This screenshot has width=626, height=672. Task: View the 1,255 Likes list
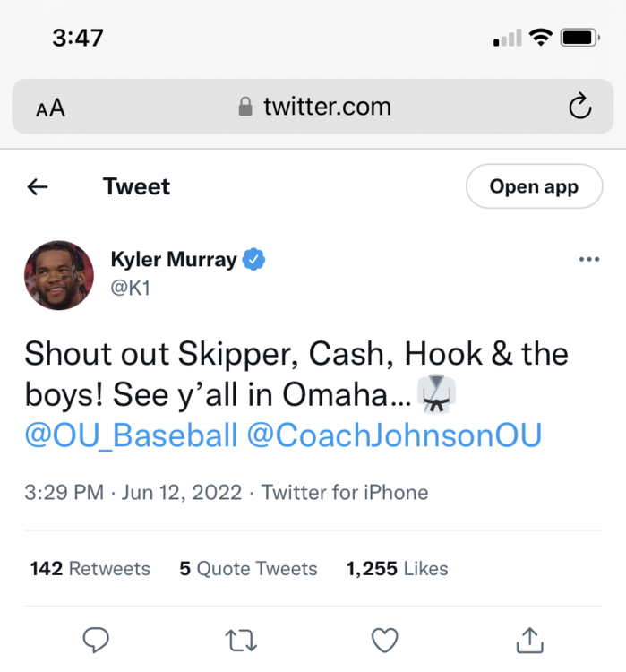click(397, 568)
